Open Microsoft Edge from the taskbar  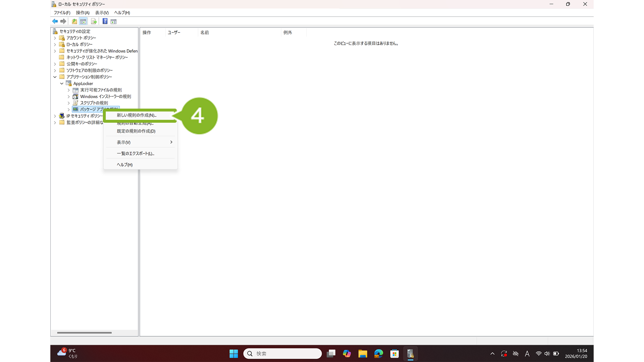[379, 354]
